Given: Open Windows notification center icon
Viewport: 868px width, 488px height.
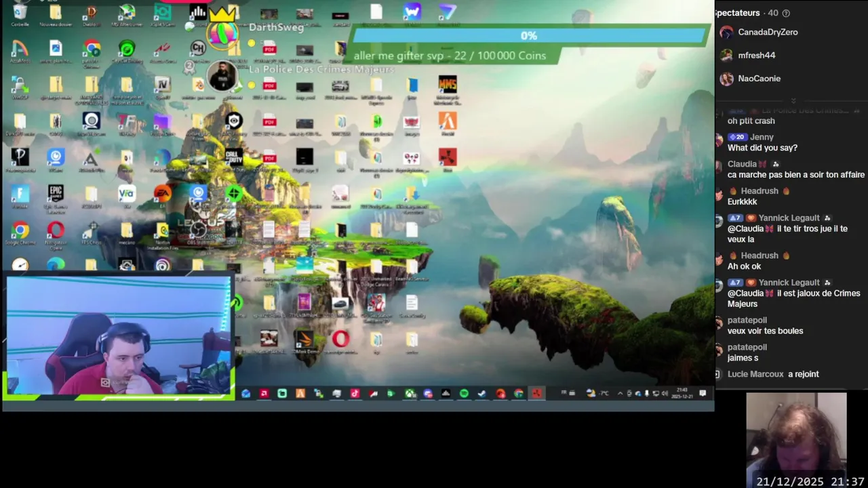Looking at the screenshot, I should [x=703, y=393].
